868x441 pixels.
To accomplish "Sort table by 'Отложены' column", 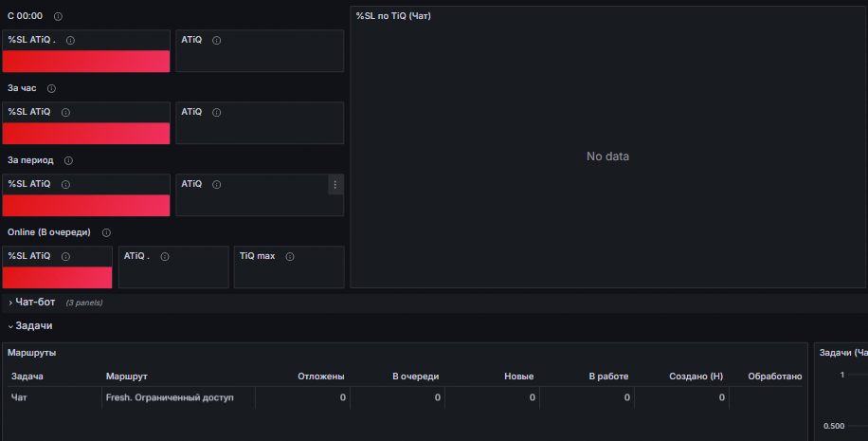I will [x=320, y=377].
